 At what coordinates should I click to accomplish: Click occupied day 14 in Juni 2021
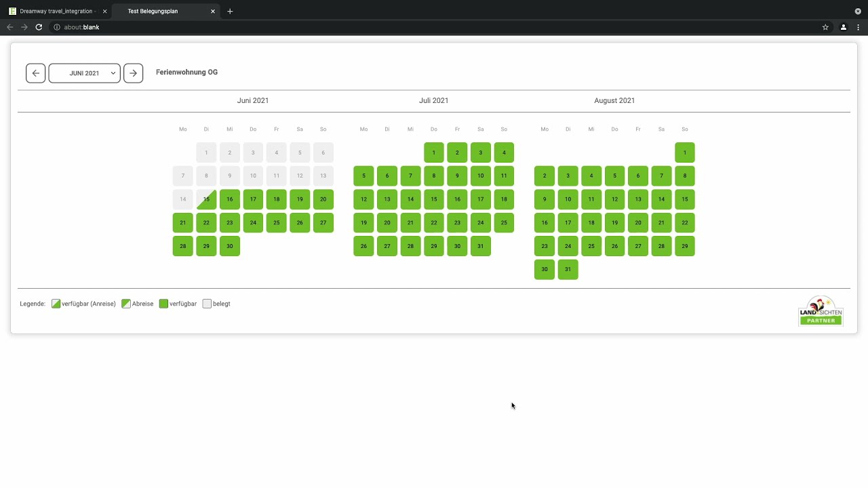click(183, 199)
